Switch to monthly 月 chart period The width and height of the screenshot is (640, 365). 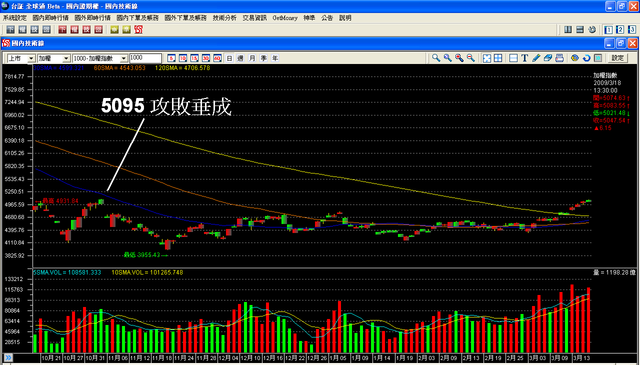252,58
